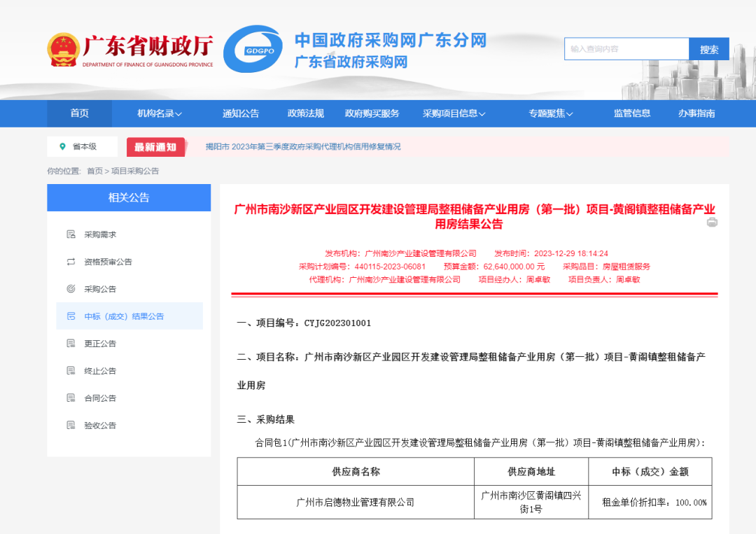Click the 广州市启德物业管理有限公司 cell
This screenshot has height=534, width=756.
(356, 503)
